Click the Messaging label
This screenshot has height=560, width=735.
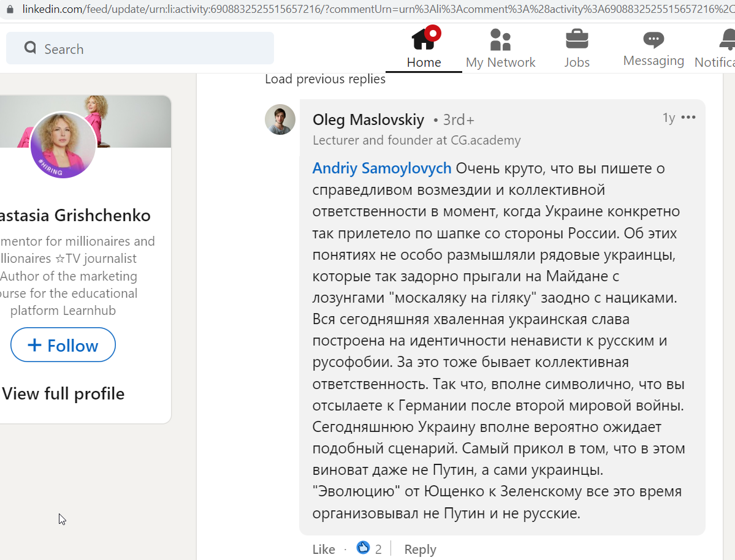point(653,61)
